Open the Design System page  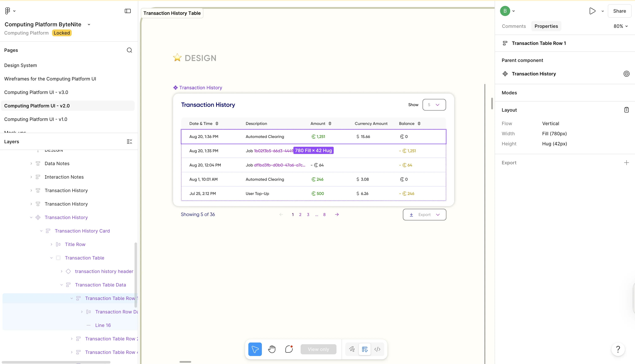[20, 66]
